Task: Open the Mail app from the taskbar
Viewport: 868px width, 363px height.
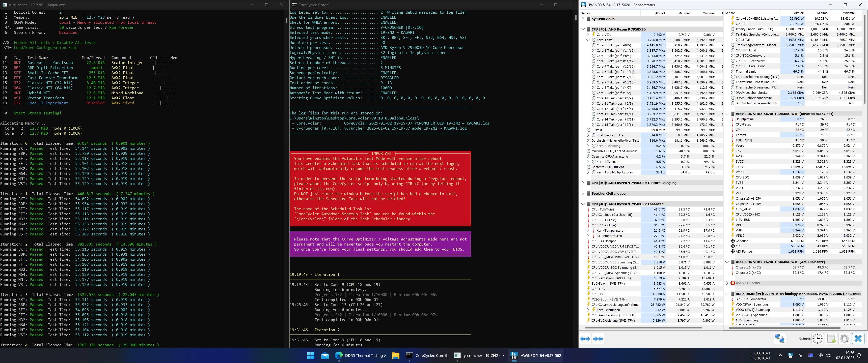Action: (x=325, y=356)
